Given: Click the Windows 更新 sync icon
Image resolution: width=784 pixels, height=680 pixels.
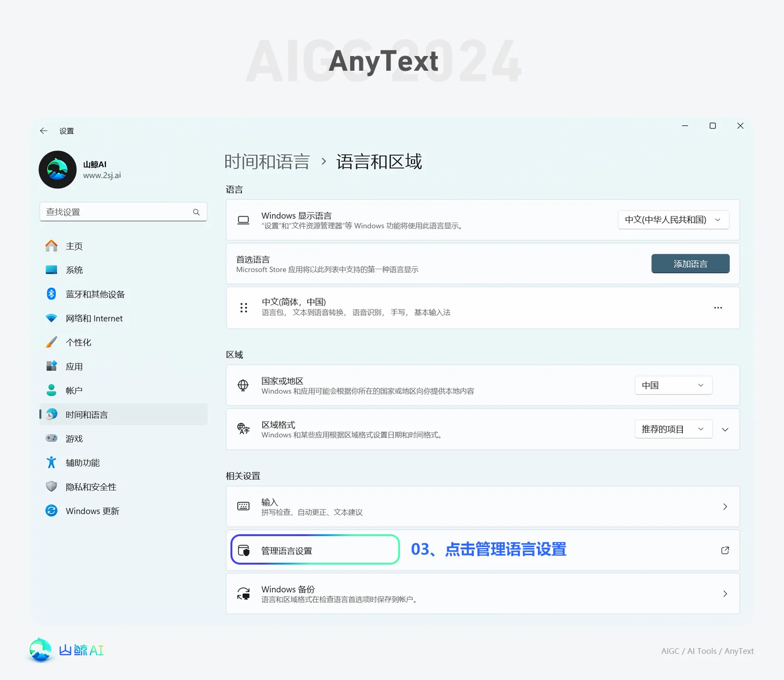Looking at the screenshot, I should coord(51,511).
